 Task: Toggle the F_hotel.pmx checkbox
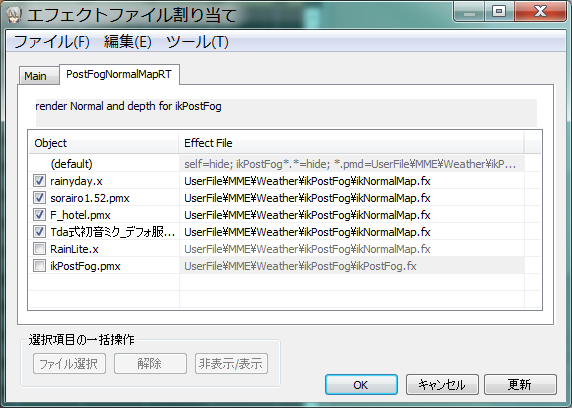pos(39,215)
